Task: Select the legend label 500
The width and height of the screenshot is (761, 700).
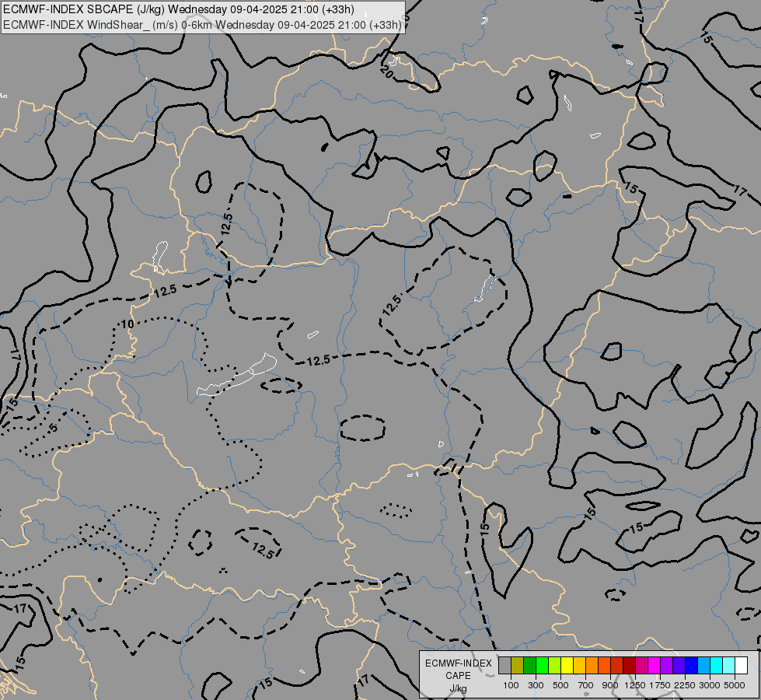Action: (x=560, y=685)
